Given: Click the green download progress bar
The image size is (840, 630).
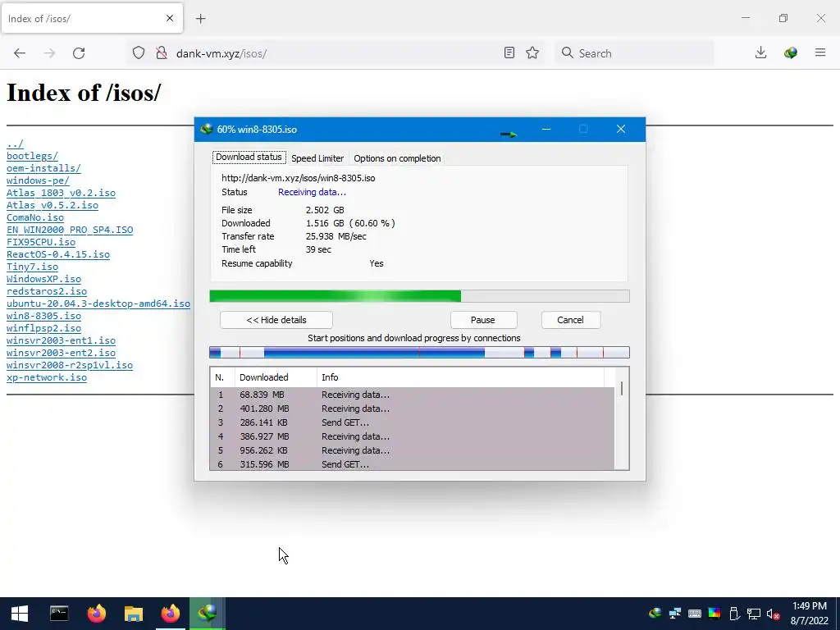Looking at the screenshot, I should (419, 296).
